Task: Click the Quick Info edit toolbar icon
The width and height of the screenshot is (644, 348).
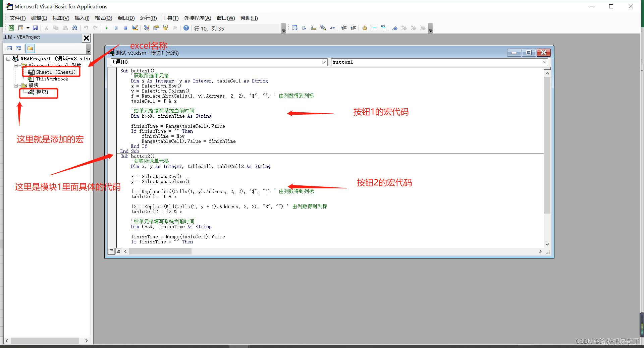Action: coord(314,28)
